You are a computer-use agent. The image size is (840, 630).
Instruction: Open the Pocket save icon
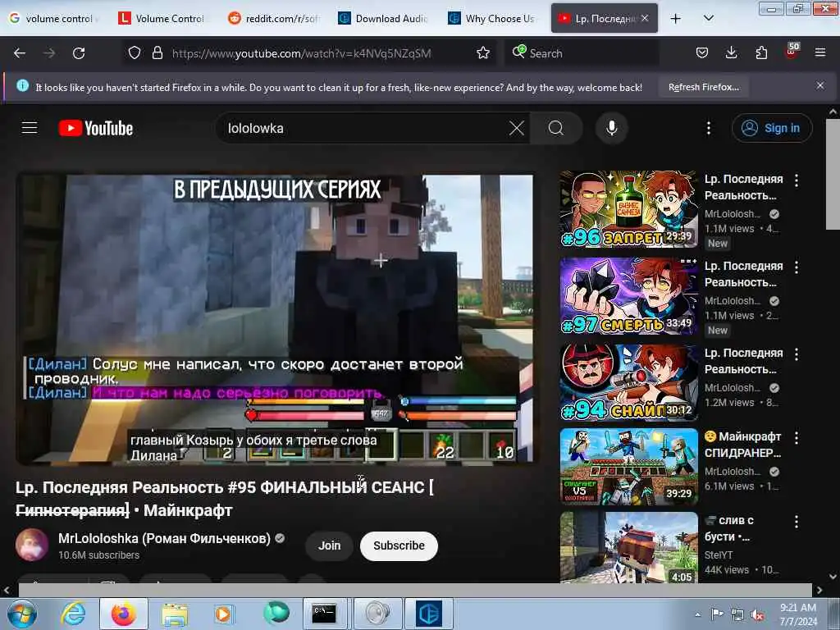pos(702,53)
